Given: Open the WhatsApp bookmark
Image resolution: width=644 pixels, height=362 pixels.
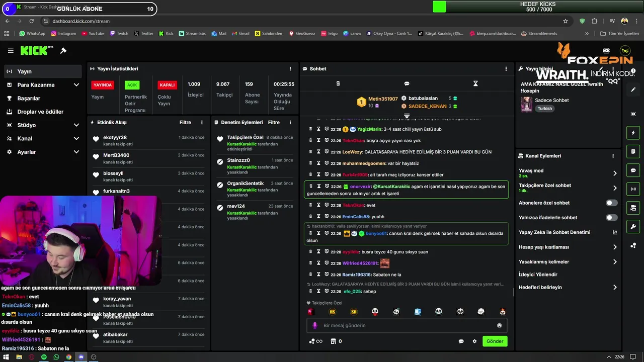Looking at the screenshot, I should click(32, 34).
